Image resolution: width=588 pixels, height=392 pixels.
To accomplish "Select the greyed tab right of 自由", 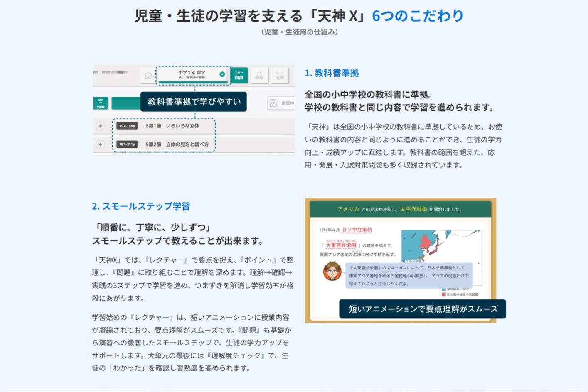I will tap(259, 75).
